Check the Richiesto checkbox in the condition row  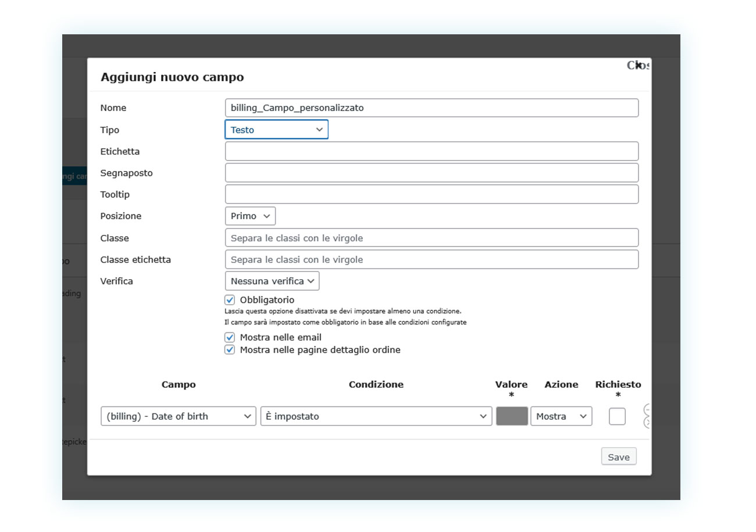pos(617,416)
